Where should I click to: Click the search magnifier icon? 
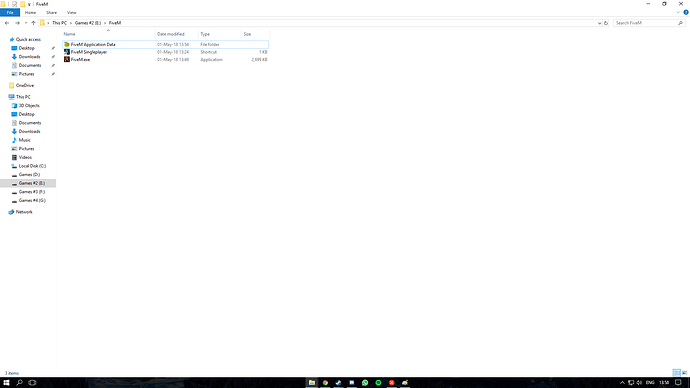(680, 23)
